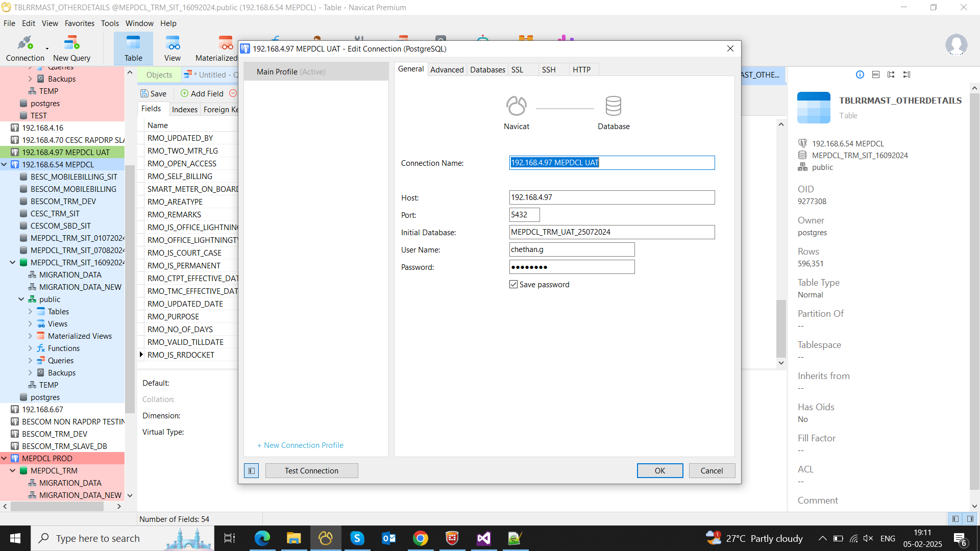
Task: Collapse the MEPDCL PROD connection
Action: (x=4, y=459)
